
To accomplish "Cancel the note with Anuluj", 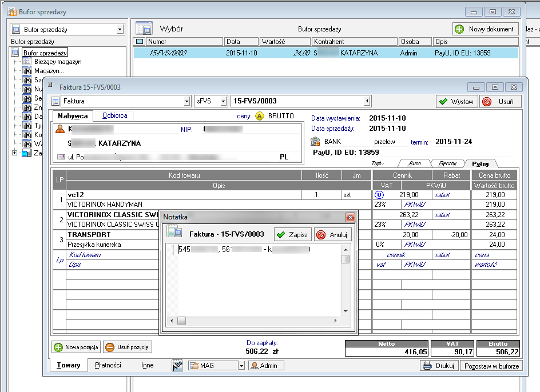I will (x=333, y=234).
